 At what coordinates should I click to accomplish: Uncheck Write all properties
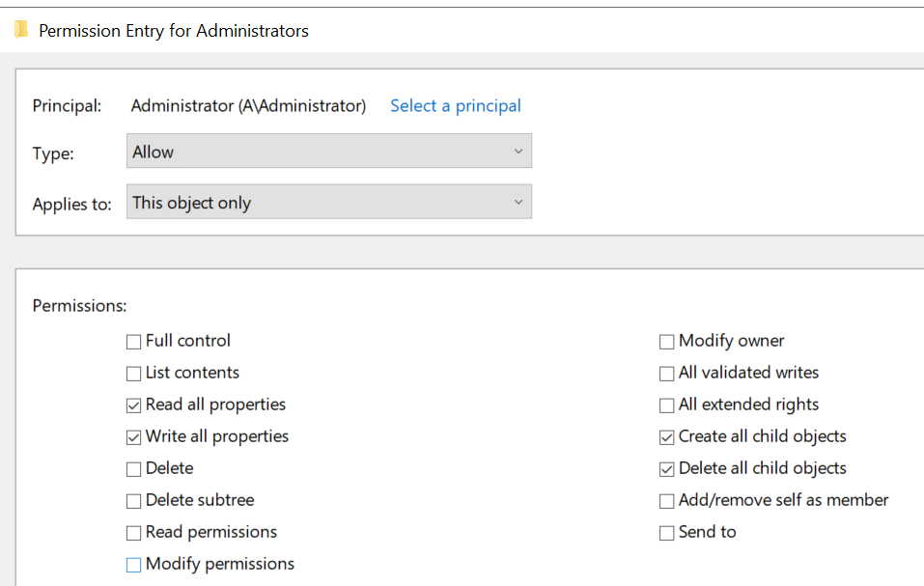tap(134, 437)
